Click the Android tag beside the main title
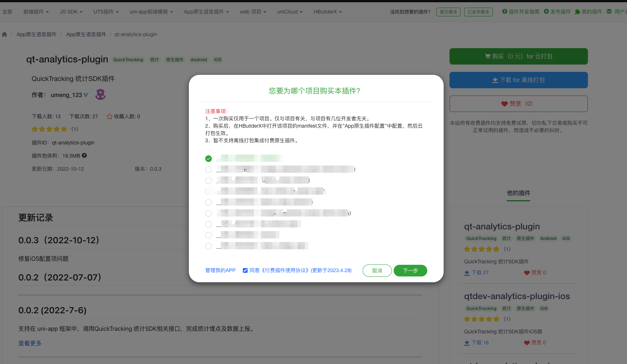 (x=199, y=60)
